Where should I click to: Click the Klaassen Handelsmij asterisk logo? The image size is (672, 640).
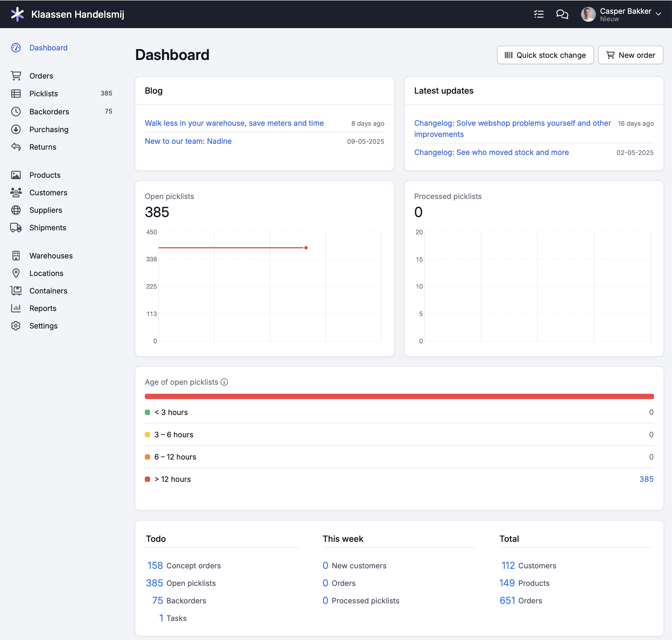[17, 14]
